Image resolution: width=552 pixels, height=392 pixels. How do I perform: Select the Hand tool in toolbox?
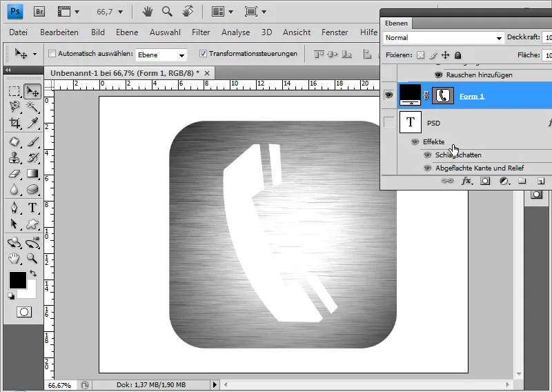tap(14, 259)
